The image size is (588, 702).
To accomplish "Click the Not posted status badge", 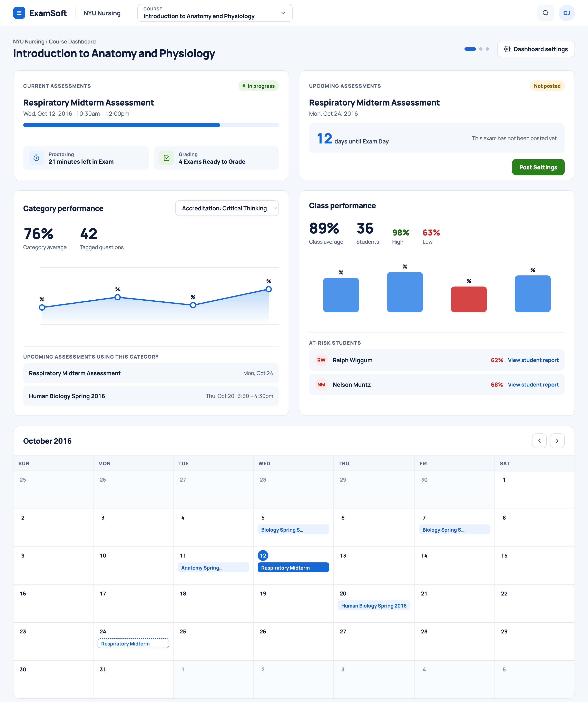I will click(547, 86).
